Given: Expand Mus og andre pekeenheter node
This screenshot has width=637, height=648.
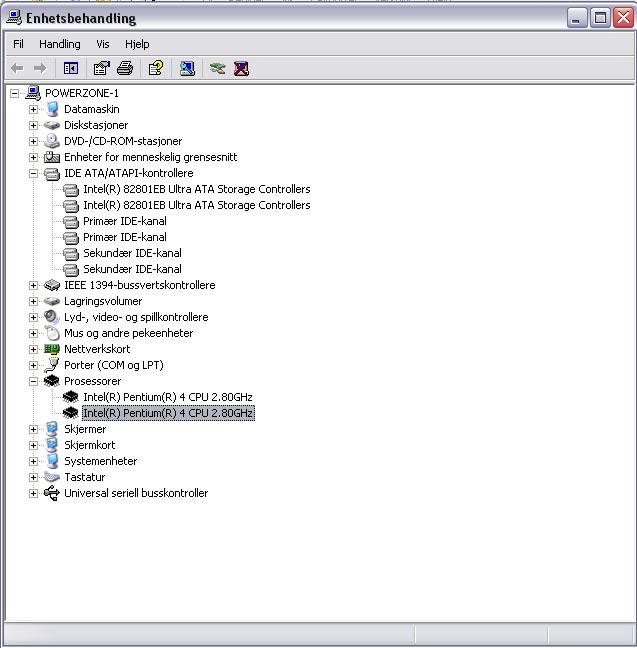Looking at the screenshot, I should 33,333.
